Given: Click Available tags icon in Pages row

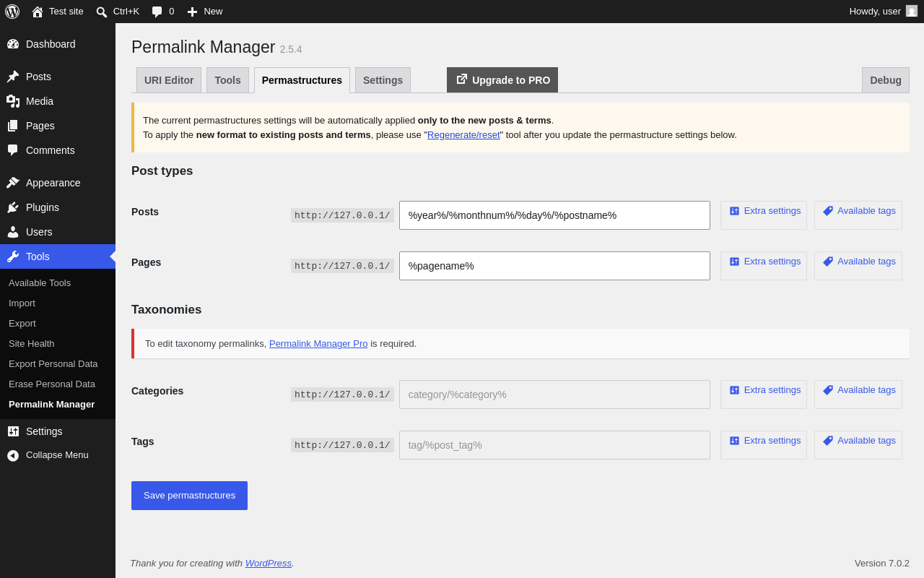Looking at the screenshot, I should 828,262.
